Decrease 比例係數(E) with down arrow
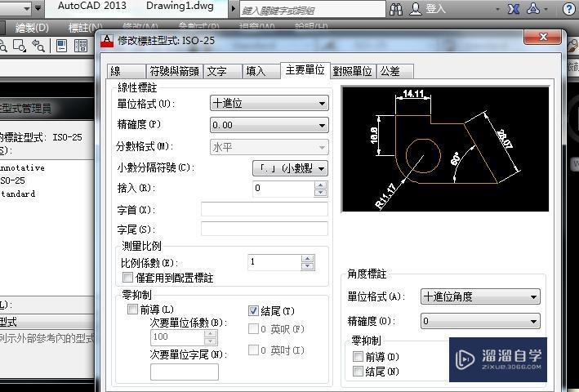Image resolution: width=579 pixels, height=392 pixels. click(x=308, y=266)
